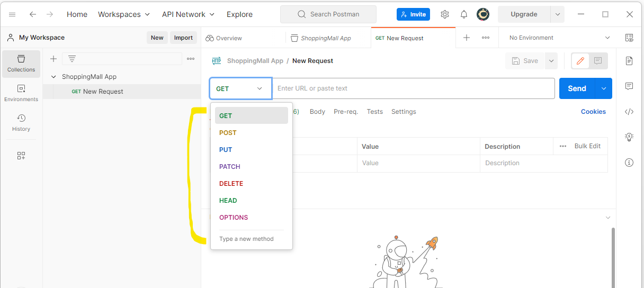Open the Upgrade dropdown arrow

pos(558,14)
